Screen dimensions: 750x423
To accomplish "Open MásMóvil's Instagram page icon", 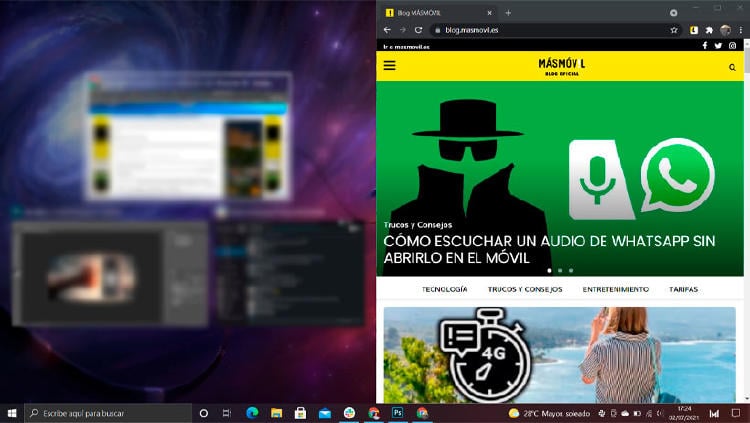I will click(x=732, y=45).
